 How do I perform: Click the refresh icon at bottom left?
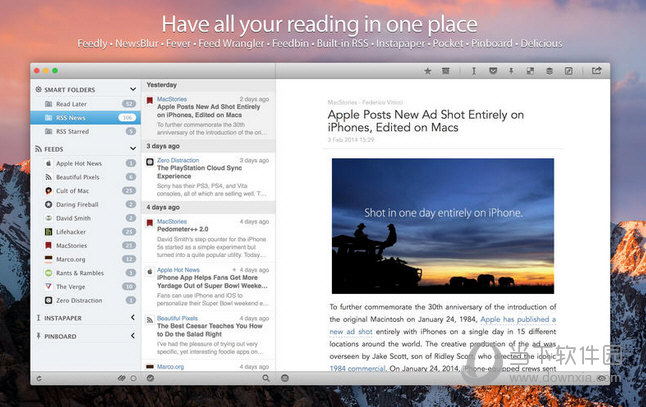point(39,378)
